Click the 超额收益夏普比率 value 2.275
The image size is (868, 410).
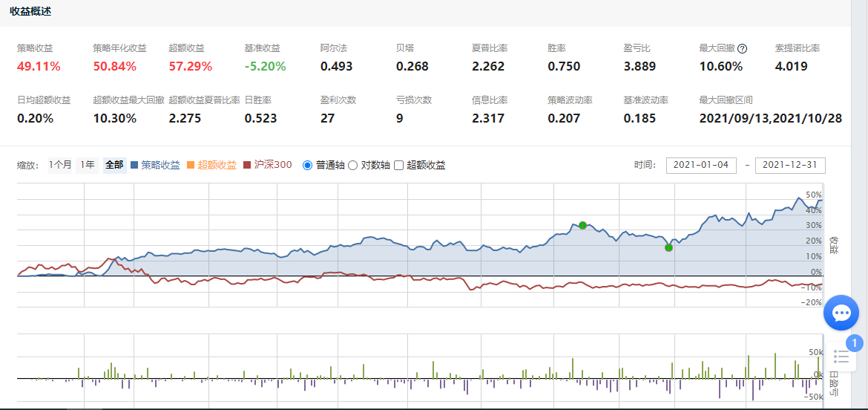click(x=185, y=119)
